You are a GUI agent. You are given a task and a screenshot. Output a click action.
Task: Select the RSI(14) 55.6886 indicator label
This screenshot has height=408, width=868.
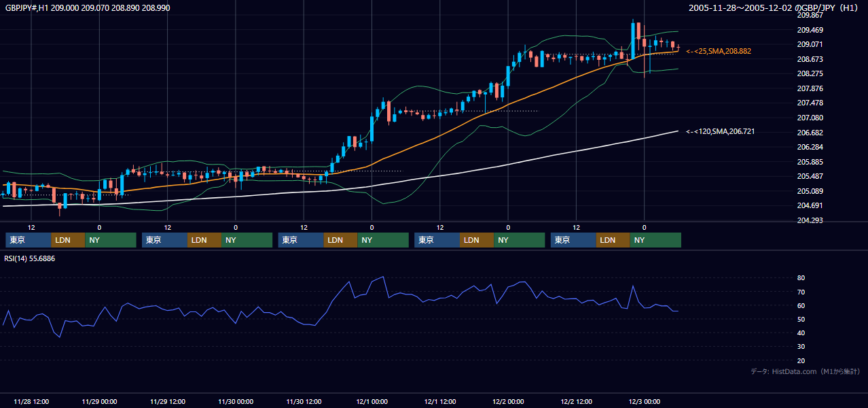[x=30, y=258]
